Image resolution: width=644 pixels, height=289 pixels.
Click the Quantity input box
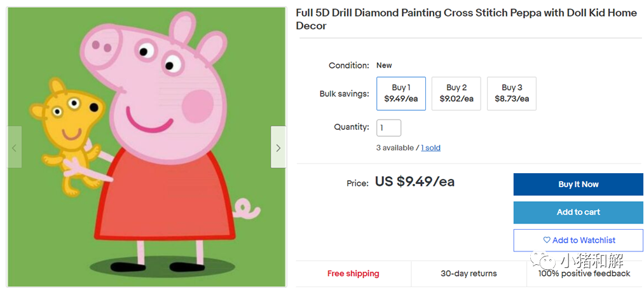pos(388,127)
